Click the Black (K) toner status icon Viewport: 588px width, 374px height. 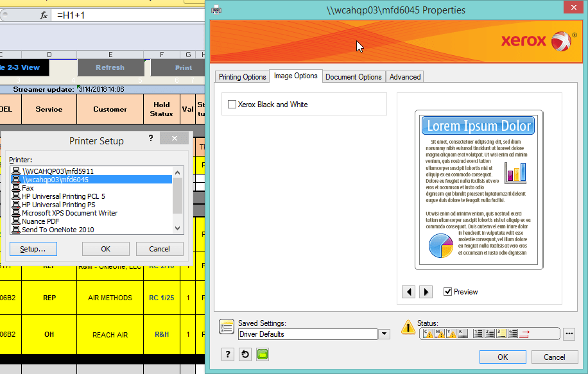pyautogui.click(x=463, y=333)
